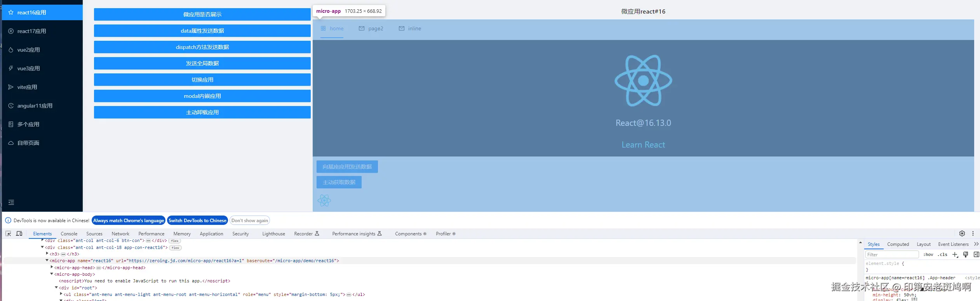Open the rendering emulation paintbrush icon
Screen dimensions: 980x301
click(966, 255)
